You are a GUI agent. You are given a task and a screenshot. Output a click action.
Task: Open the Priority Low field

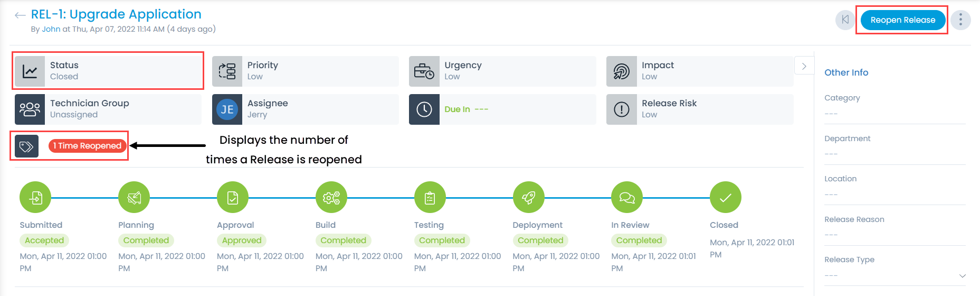tap(305, 71)
